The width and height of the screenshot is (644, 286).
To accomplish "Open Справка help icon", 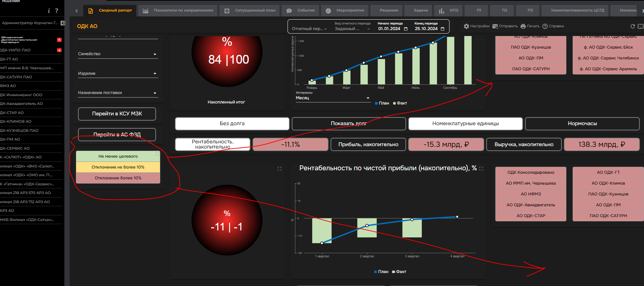I will [545, 26].
